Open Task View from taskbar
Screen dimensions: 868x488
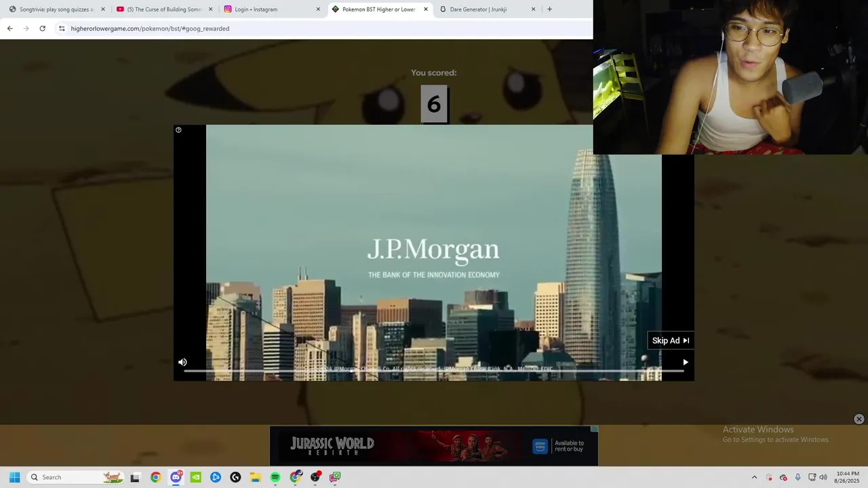coord(135,477)
